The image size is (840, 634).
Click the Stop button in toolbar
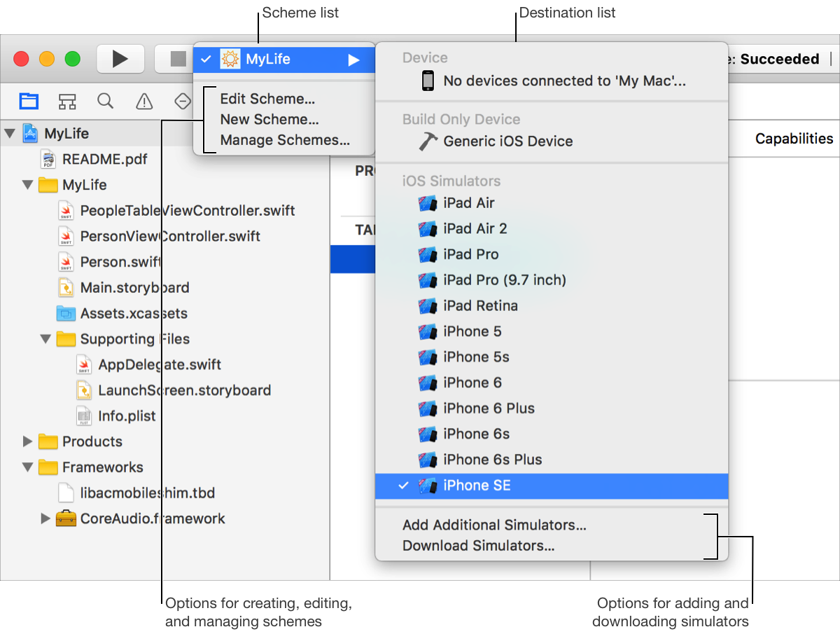pos(178,59)
